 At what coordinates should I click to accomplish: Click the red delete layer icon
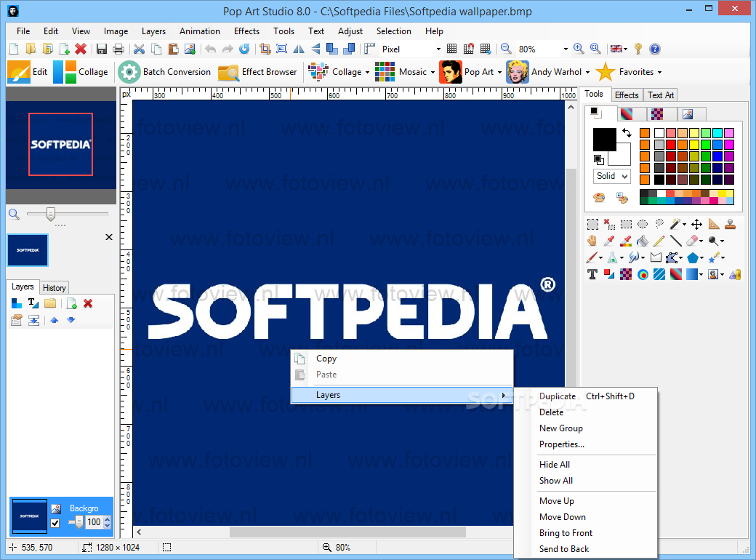tap(88, 303)
